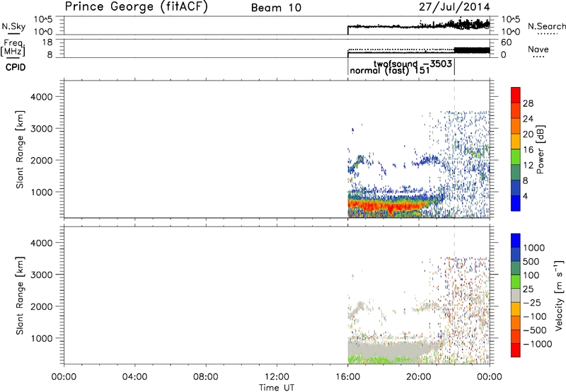Click the 12 label on Power colorbar
Viewport: 566px width, 392px height.
pos(528,166)
